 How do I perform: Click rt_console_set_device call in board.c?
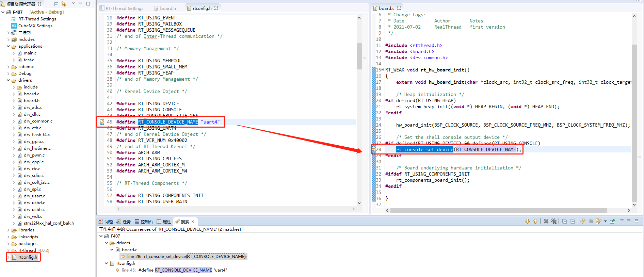(x=425, y=149)
